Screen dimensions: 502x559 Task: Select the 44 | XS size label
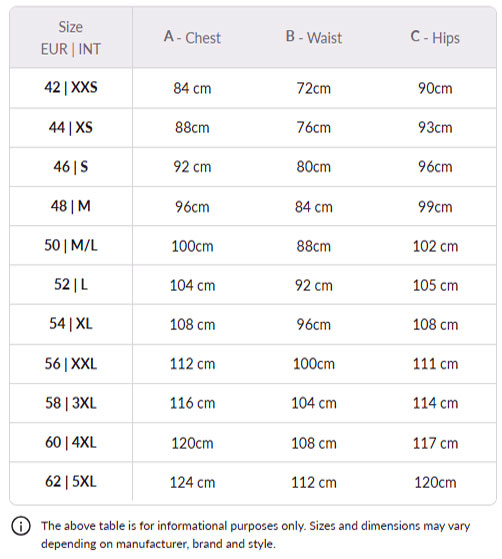(x=71, y=127)
